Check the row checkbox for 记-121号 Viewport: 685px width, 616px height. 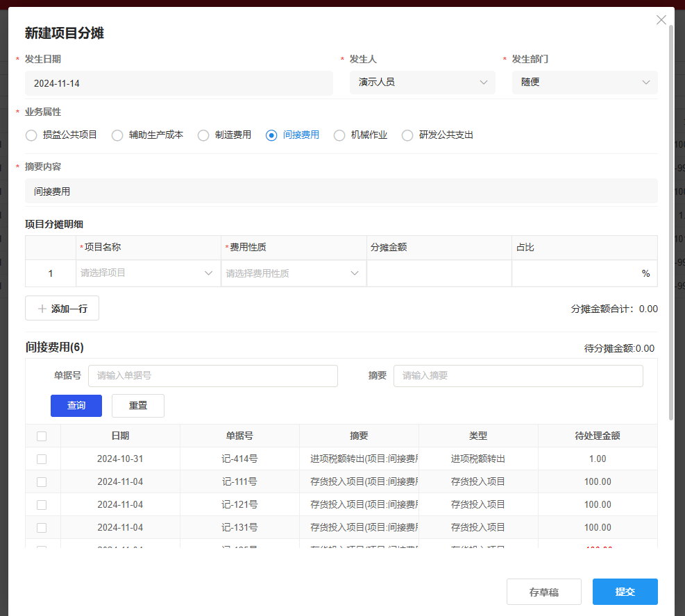coord(42,504)
